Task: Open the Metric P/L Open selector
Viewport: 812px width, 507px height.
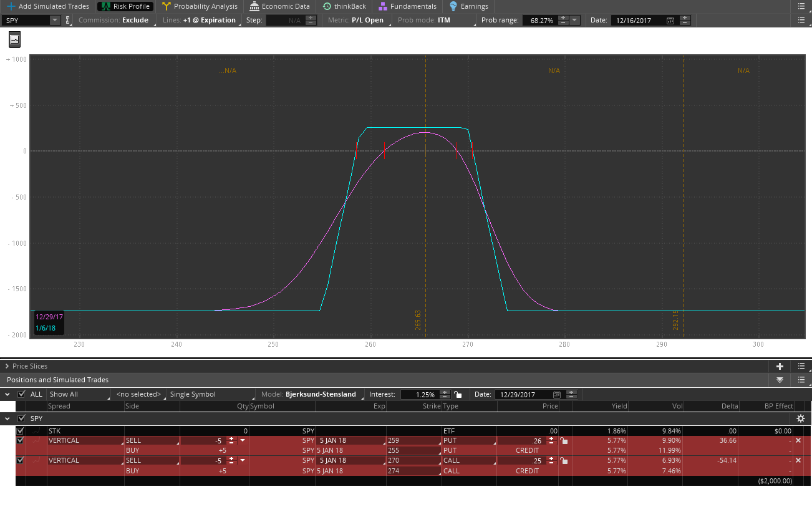Action: [356, 20]
